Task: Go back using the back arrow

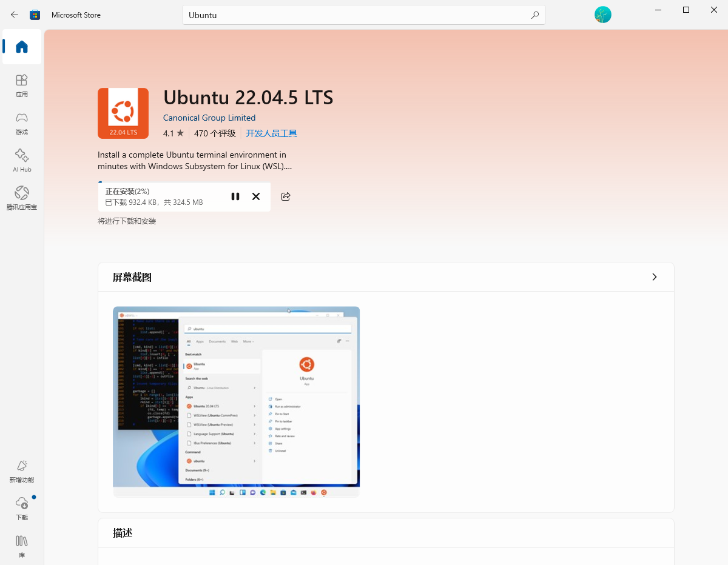Action: (x=15, y=15)
